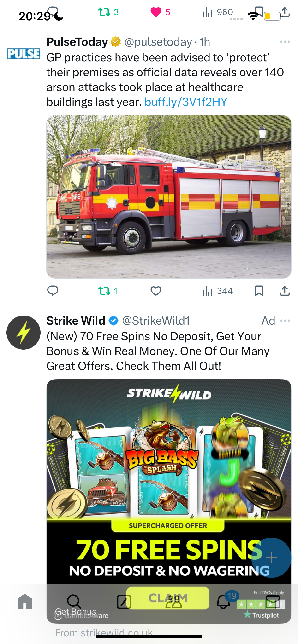This screenshot has width=298, height=644.
Task: Open the buff.ly/3V1f2HY link
Action: (186, 102)
